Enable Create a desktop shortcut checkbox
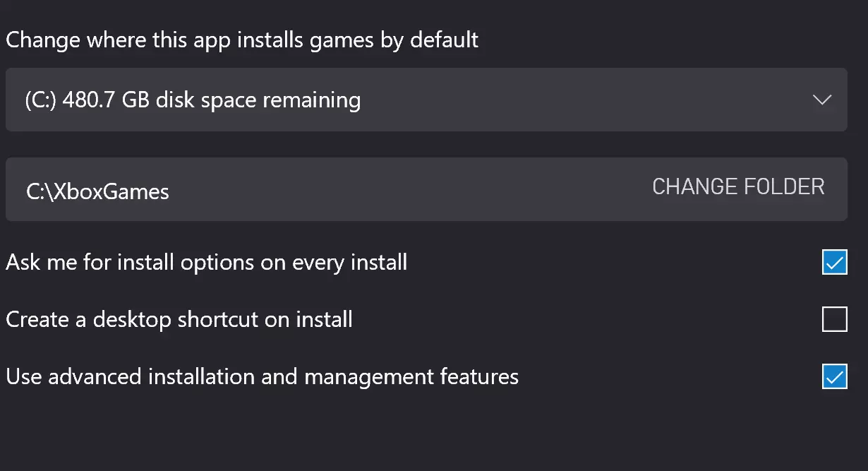 pos(834,320)
